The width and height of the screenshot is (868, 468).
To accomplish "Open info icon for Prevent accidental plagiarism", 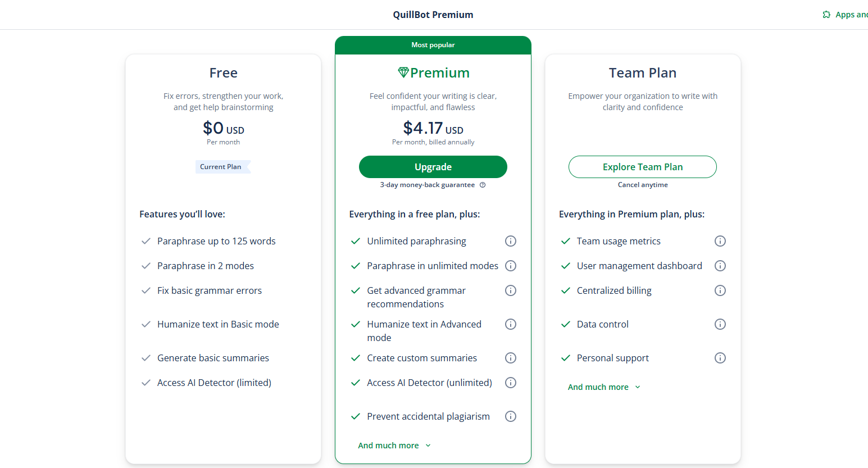I will pyautogui.click(x=510, y=416).
